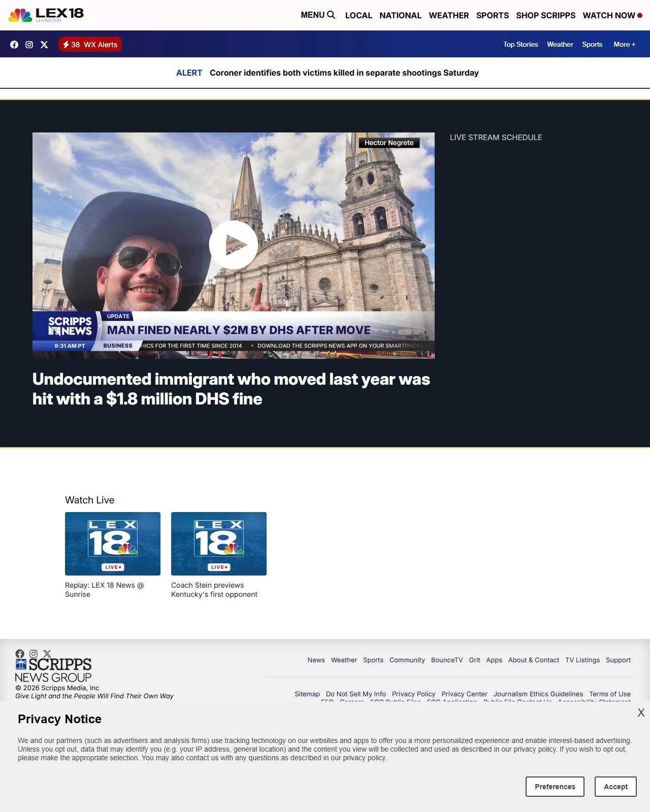Accept the privacy notice
Image resolution: width=650 pixels, height=812 pixels.
[x=615, y=787]
